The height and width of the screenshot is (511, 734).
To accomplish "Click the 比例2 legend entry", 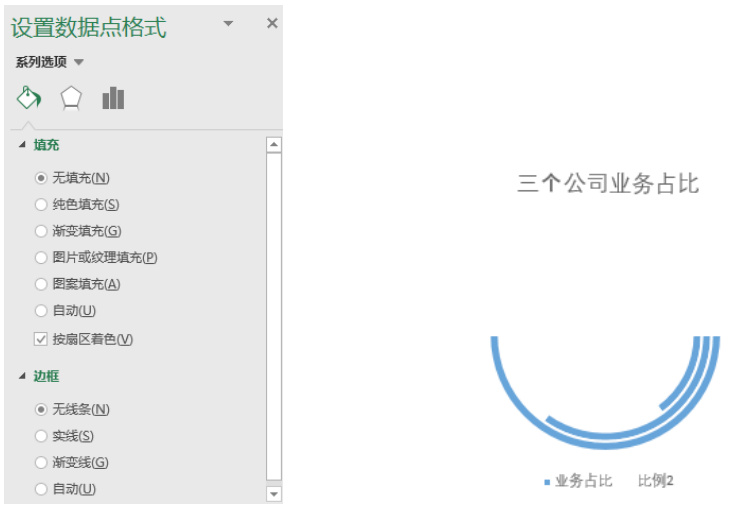I will point(655,481).
